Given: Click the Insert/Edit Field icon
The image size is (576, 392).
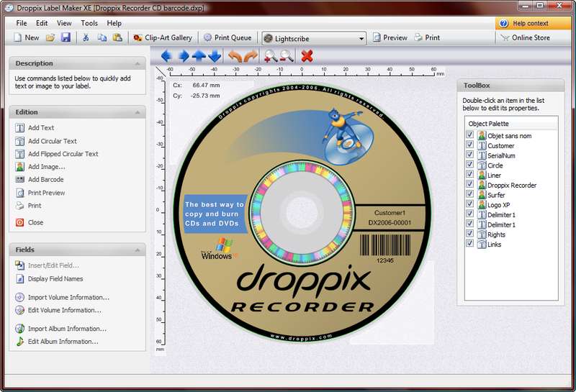Looking at the screenshot, I should 20,265.
